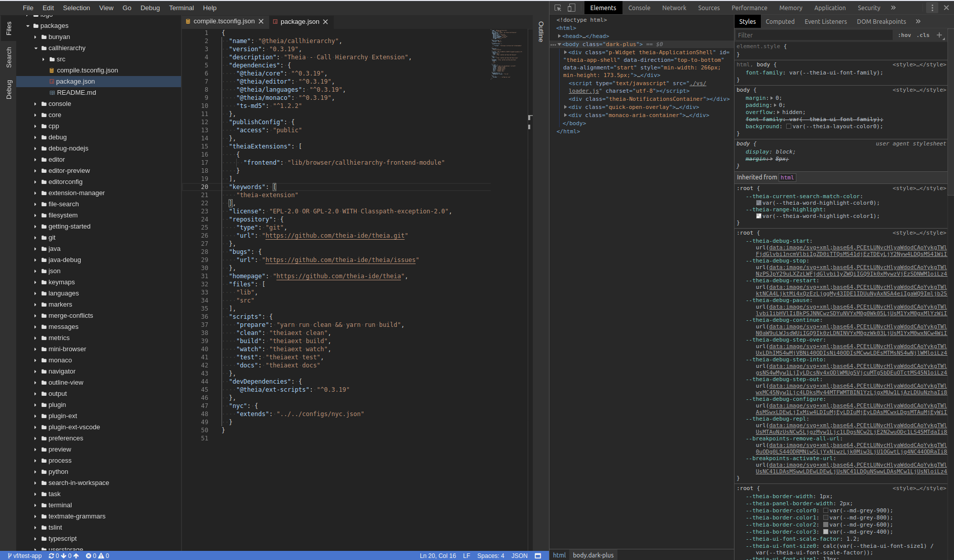Viewport: 954px width, 560px height.
Task: Toggle the Outline panel beside the editor
Action: (x=540, y=30)
